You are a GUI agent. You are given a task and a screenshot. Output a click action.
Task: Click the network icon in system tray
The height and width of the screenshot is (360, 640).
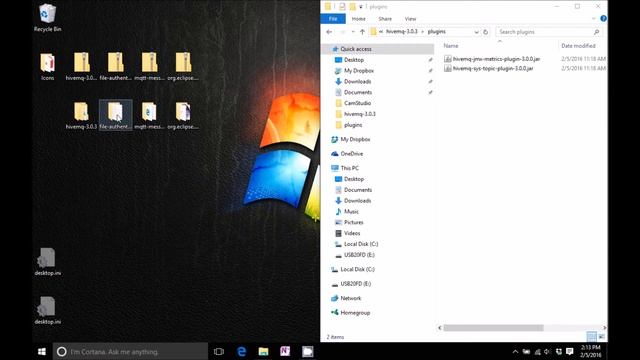[537, 351]
